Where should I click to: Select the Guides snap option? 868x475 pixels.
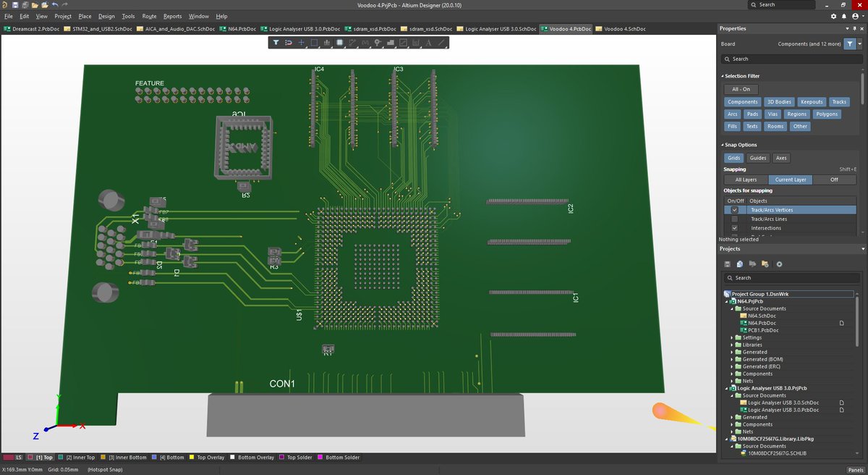coord(757,158)
